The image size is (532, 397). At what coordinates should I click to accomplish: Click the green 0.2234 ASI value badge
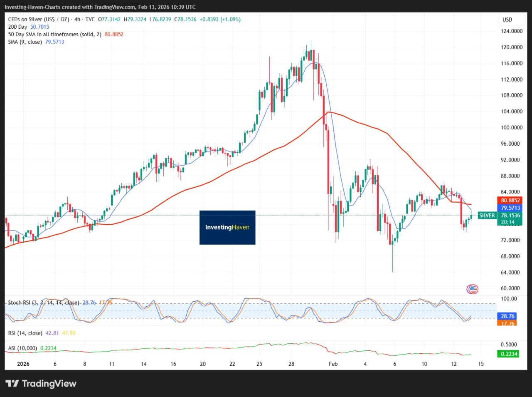click(x=507, y=353)
